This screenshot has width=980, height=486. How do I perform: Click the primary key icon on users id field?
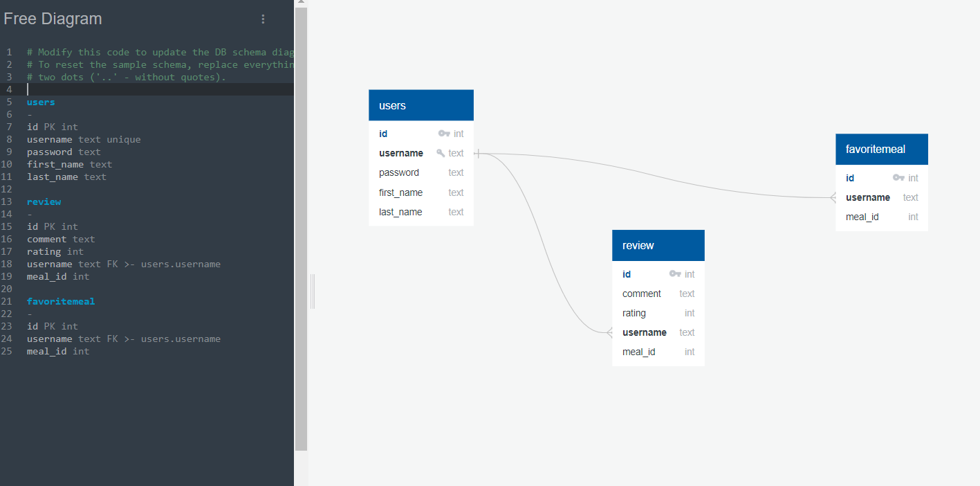[x=445, y=134]
